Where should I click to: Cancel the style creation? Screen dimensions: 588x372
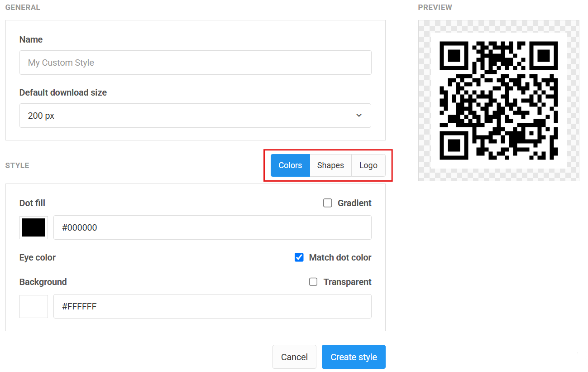[294, 357]
